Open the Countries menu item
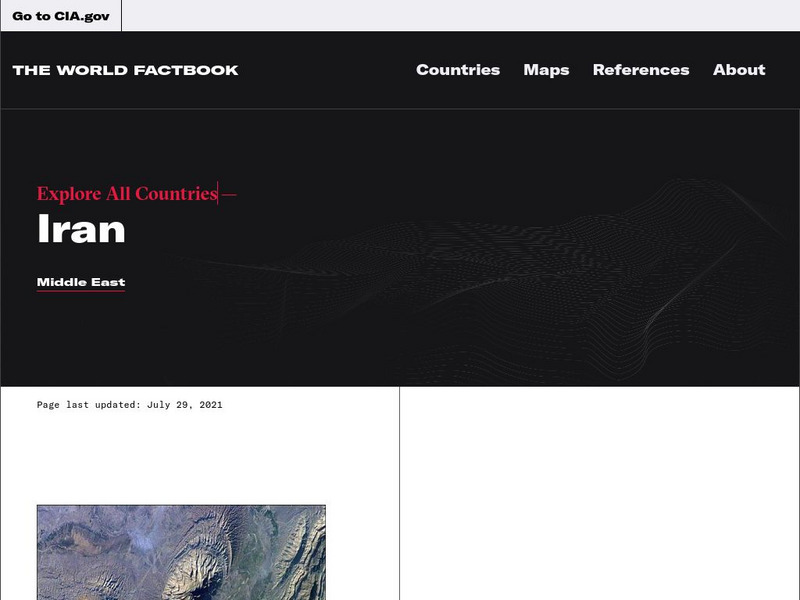This screenshot has width=800, height=600. click(x=458, y=70)
